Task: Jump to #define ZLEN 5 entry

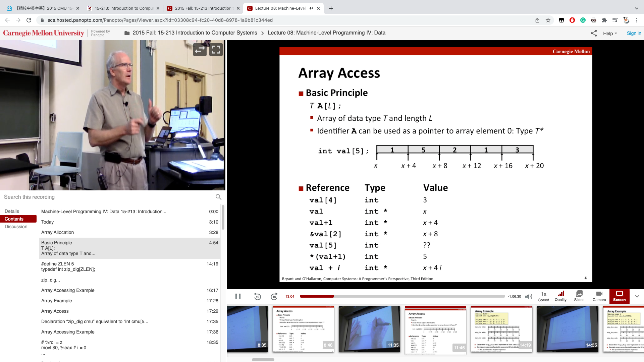Action: 130,272
